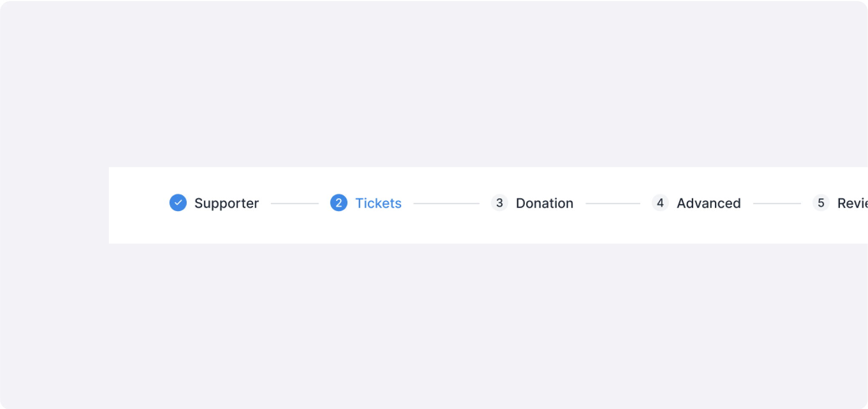868x409 pixels.
Task: Click the gray background below the stepper bar
Action: click(x=434, y=323)
